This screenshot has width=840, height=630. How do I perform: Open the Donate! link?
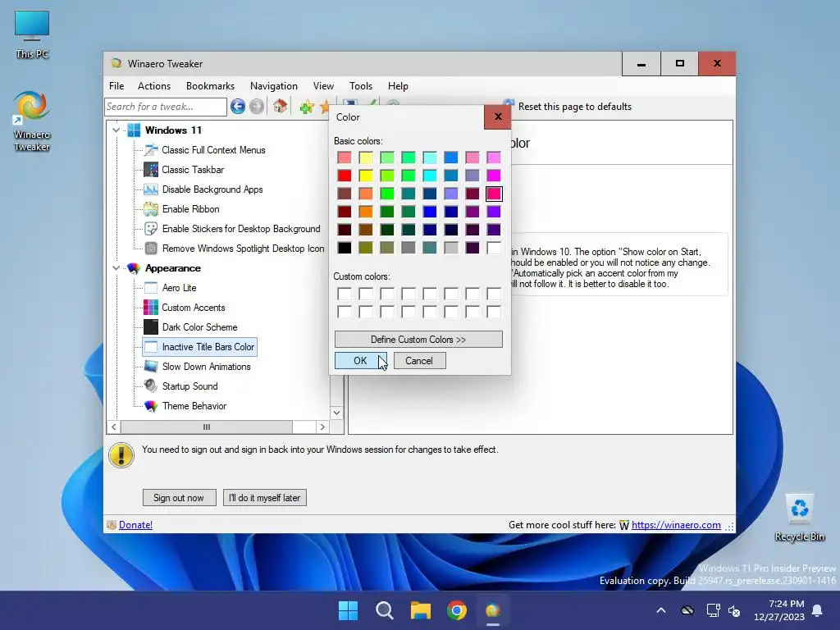[135, 525]
